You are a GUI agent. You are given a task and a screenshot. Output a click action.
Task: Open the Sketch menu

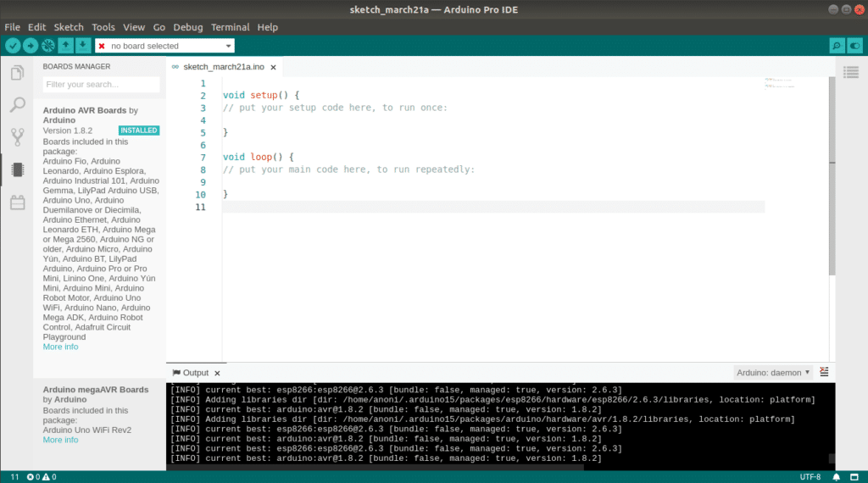click(x=69, y=27)
